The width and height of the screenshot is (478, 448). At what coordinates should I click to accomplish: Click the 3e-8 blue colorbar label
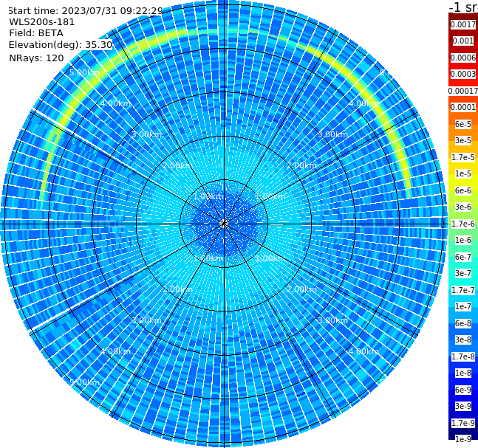[463, 340]
